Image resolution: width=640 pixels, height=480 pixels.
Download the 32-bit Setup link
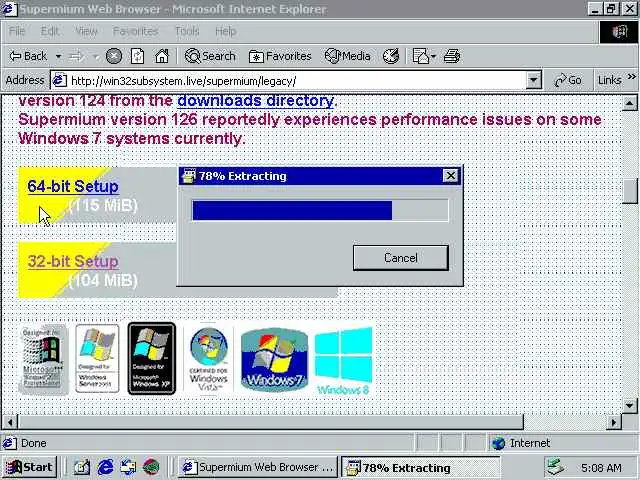pos(73,261)
